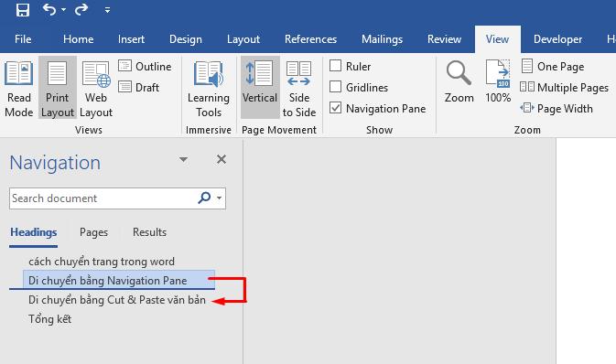
Task: Enable the Gridlines checkbox
Action: pos(335,86)
